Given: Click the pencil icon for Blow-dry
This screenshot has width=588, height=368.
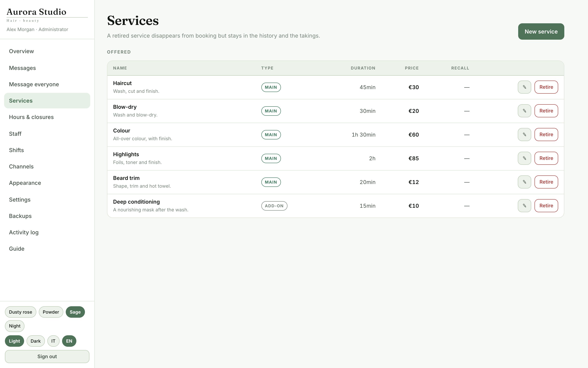Looking at the screenshot, I should coord(524,111).
